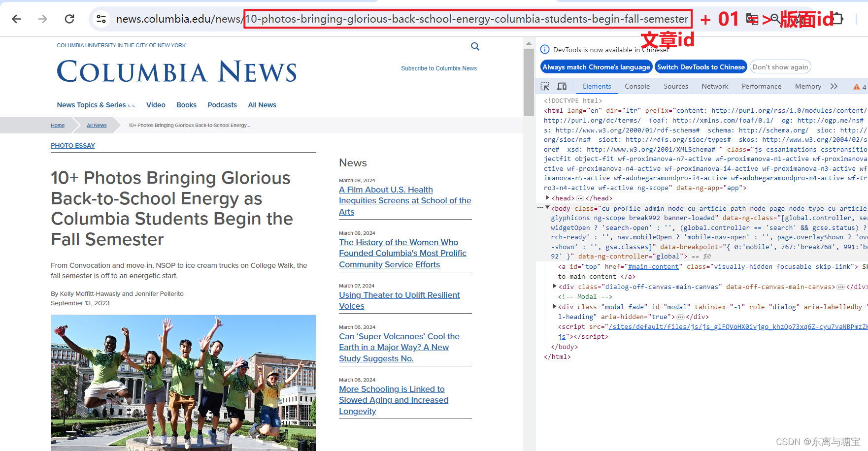Image resolution: width=868 pixels, height=451 pixels.
Task: Open More Schooling Linked to Slowed Aging article
Action: tap(394, 400)
